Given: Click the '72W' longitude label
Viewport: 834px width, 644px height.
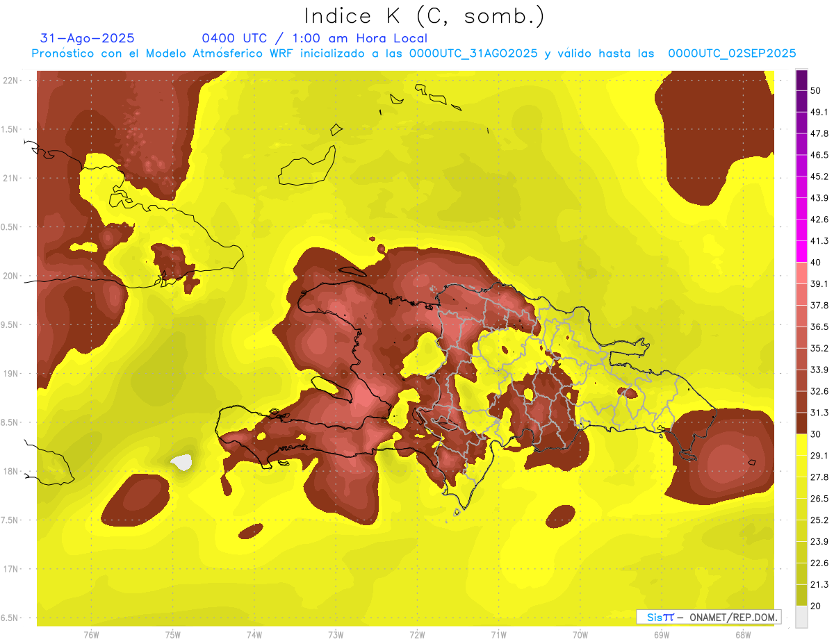Looking at the screenshot, I should tap(417, 635).
